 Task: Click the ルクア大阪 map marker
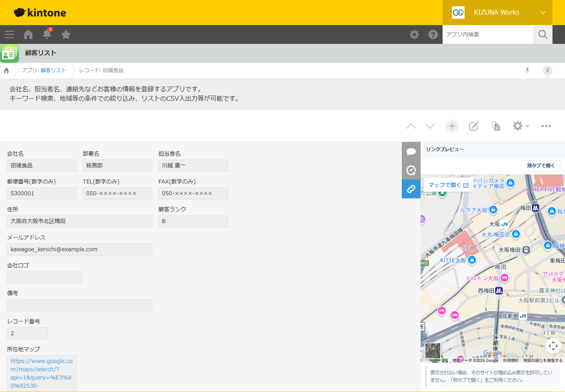point(493,210)
